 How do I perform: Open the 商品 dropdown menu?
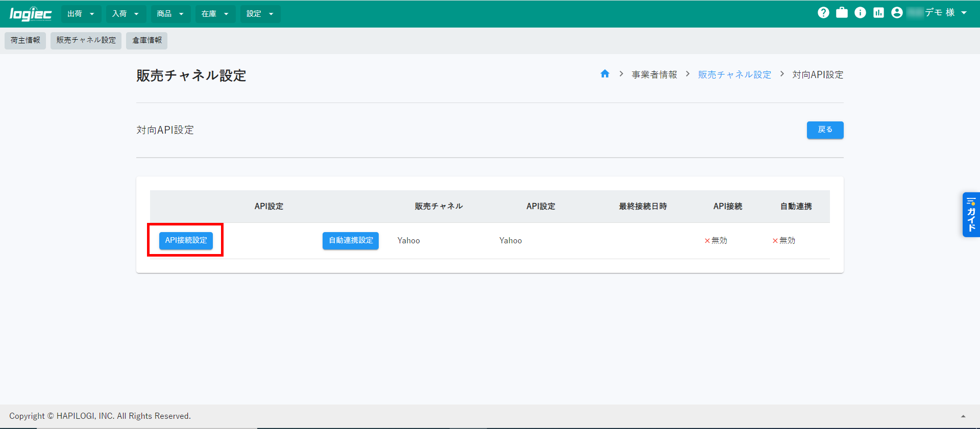tap(170, 14)
